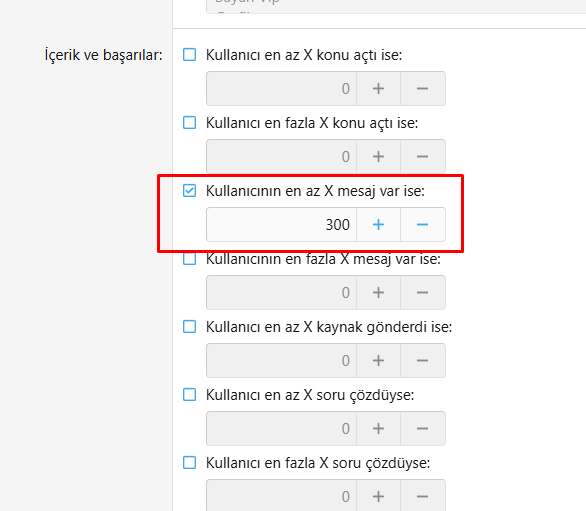Click minus under 'en fazla X konu açtı ise'
586x511 pixels.
click(423, 157)
